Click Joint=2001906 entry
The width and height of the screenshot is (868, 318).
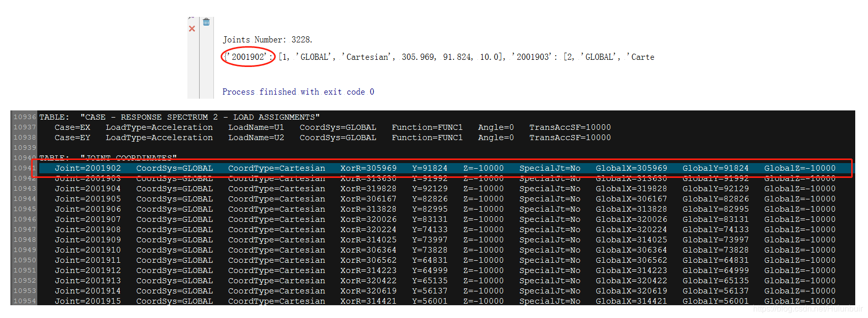pyautogui.click(x=88, y=209)
